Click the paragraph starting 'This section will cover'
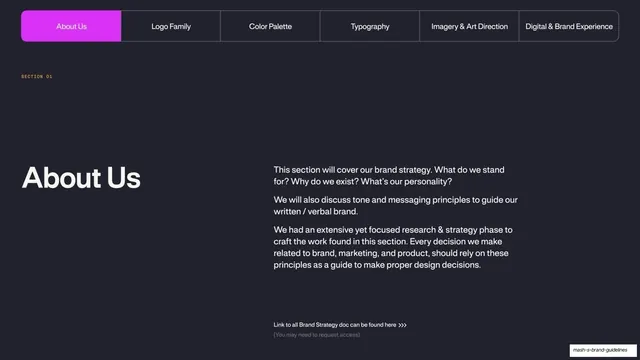Viewport: 640px width, 360px height. pyautogui.click(x=389, y=176)
